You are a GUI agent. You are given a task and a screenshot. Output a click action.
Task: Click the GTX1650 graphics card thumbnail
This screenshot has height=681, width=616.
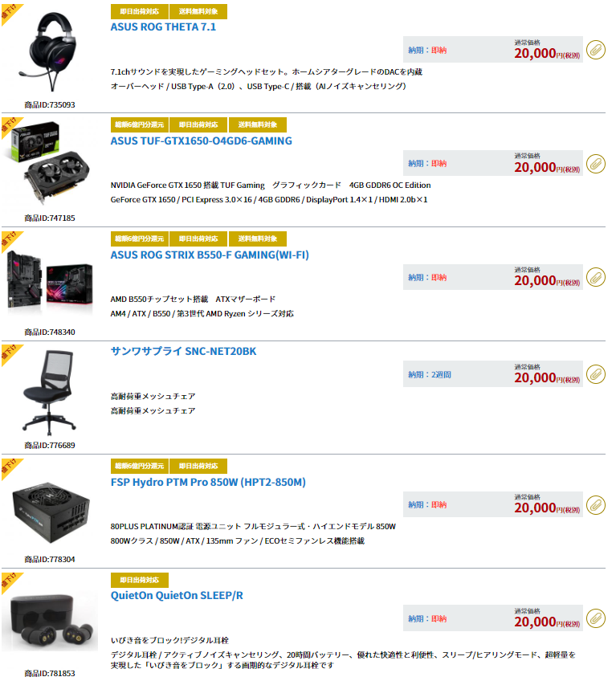[x=51, y=164]
